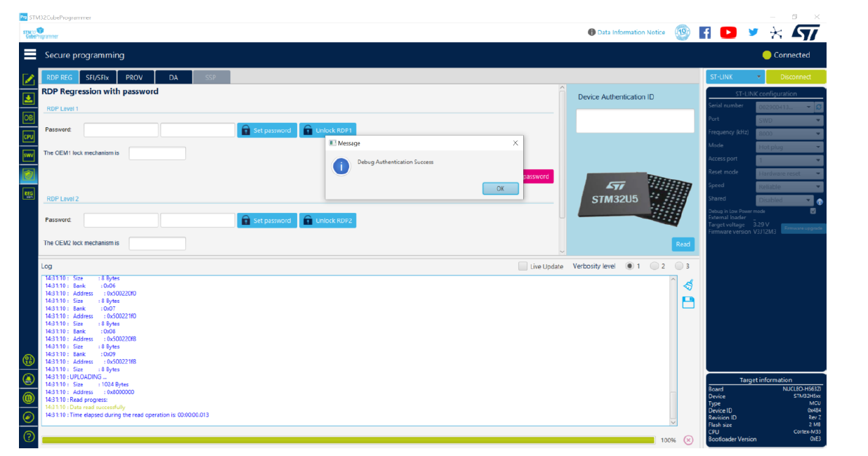Screen dimensions: 868x456
Task: Open the Shared Disabled dropdown
Action: click(x=784, y=200)
